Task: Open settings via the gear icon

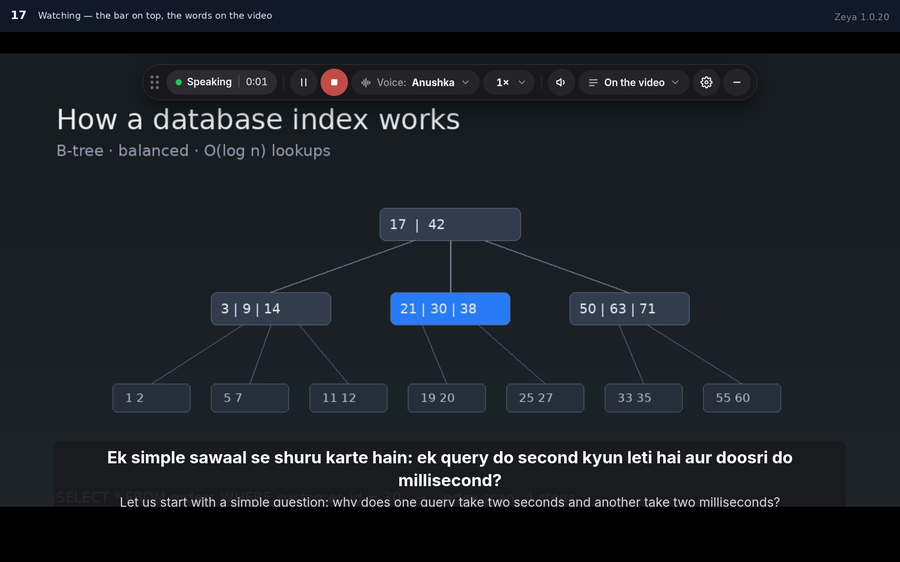Action: pyautogui.click(x=706, y=82)
